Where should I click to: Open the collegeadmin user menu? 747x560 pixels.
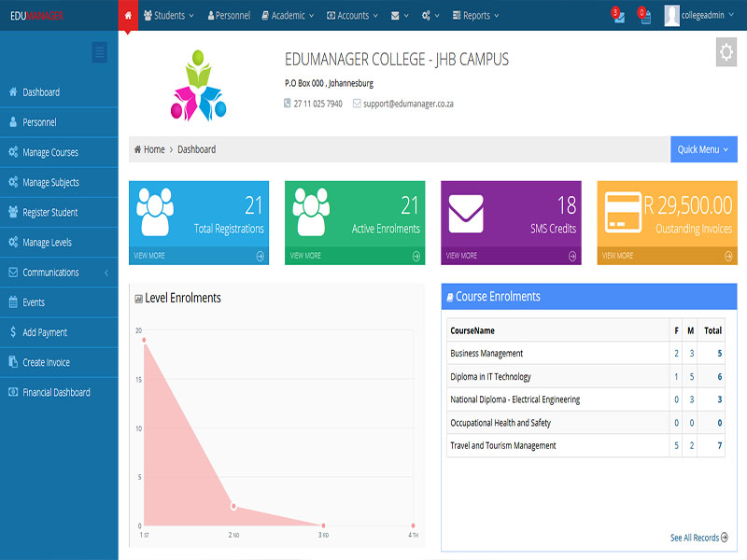coord(698,15)
